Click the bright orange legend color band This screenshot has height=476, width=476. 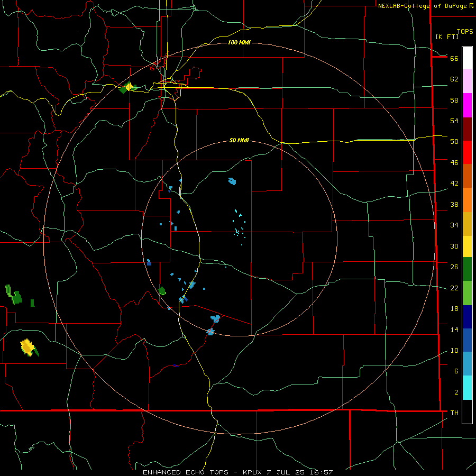coord(467,200)
